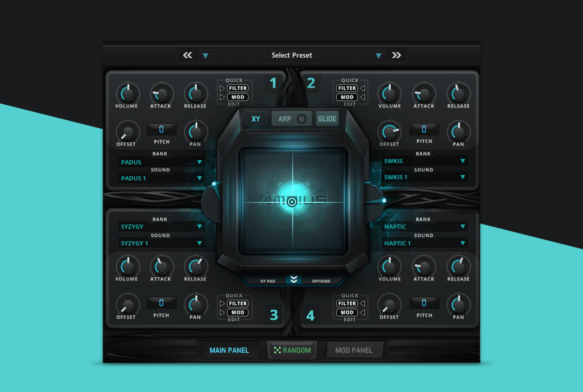Toggle layer 2 quick filter triangle
The height and width of the screenshot is (392, 583).
click(363, 88)
